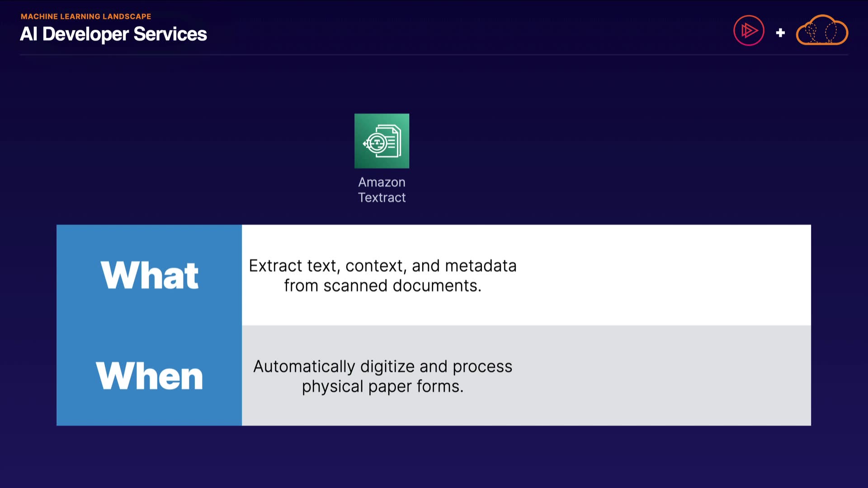This screenshot has width=868, height=488.
Task: Click the white plus sign between logos
Action: coord(780,33)
